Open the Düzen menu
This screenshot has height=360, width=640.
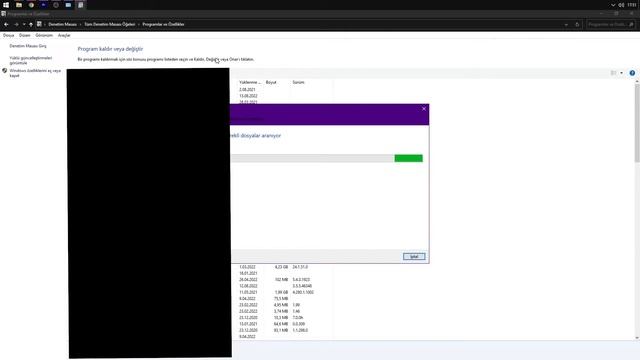pos(24,36)
